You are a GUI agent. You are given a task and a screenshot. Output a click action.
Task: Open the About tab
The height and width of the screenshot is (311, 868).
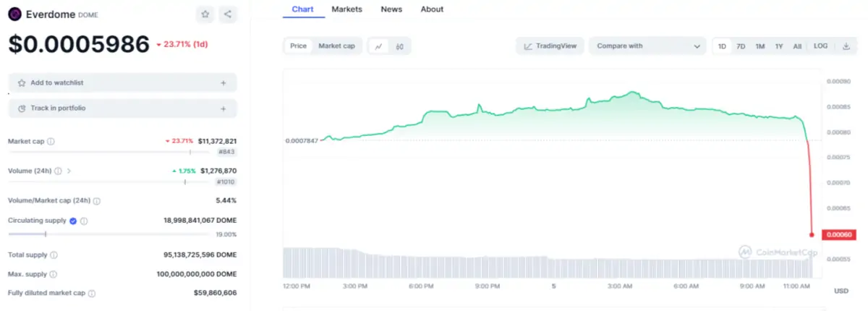coord(432,9)
